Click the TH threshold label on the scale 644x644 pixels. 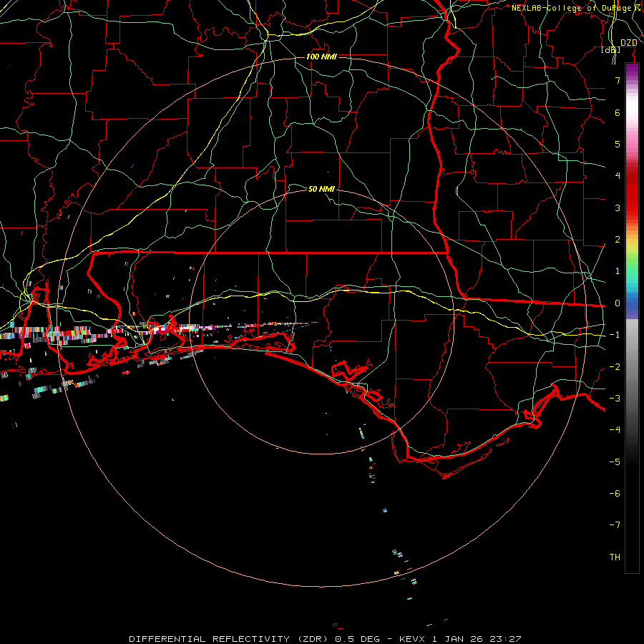click(615, 557)
